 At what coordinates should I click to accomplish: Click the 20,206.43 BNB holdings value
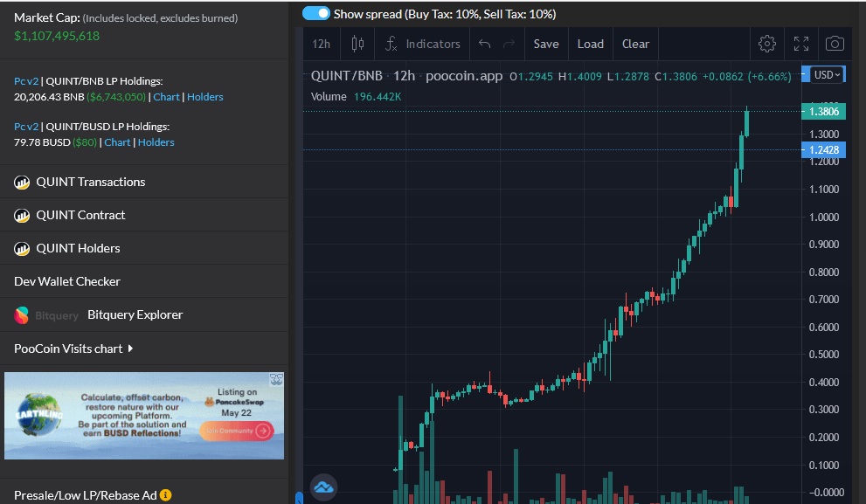coord(49,97)
